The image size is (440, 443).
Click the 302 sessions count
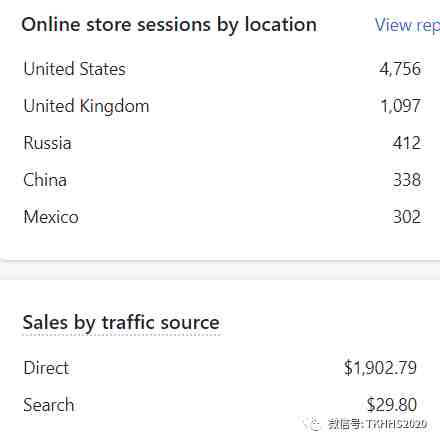(407, 217)
